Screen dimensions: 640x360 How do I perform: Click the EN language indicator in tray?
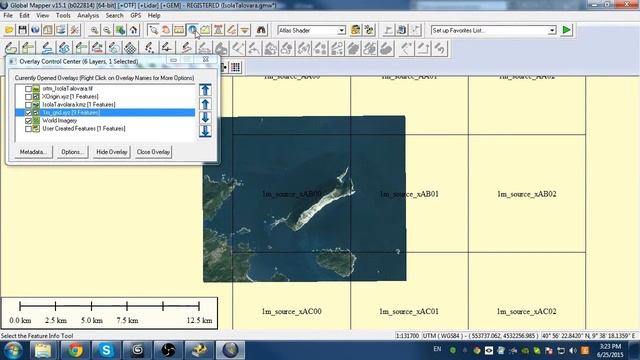(437, 349)
